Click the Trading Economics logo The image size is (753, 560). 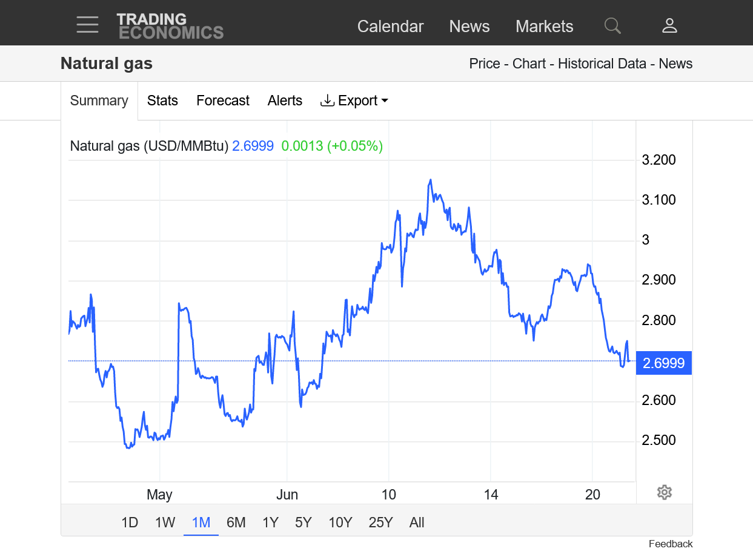(x=170, y=26)
